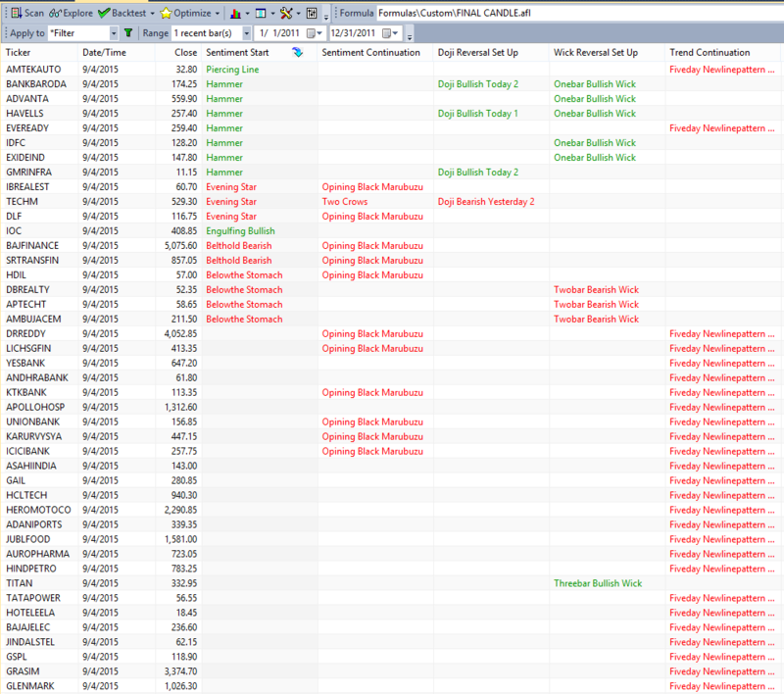Open the bar chart report icon
The width and height of the screenshot is (784, 694).
[235, 14]
